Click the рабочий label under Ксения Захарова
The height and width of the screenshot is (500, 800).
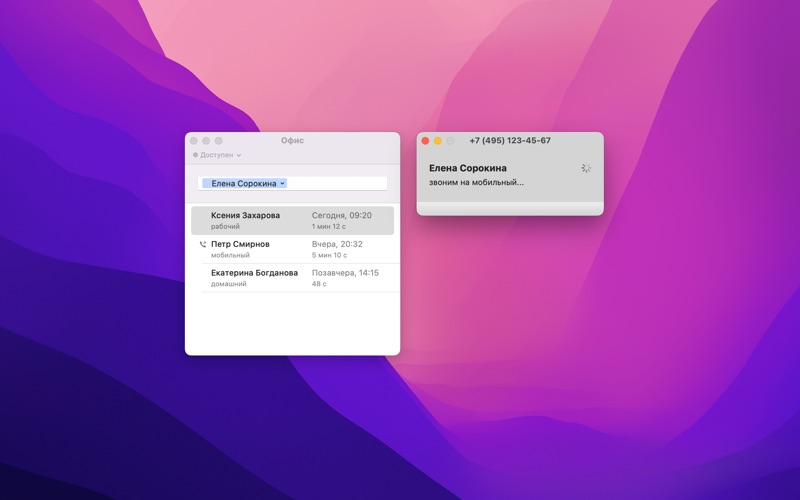(x=225, y=226)
